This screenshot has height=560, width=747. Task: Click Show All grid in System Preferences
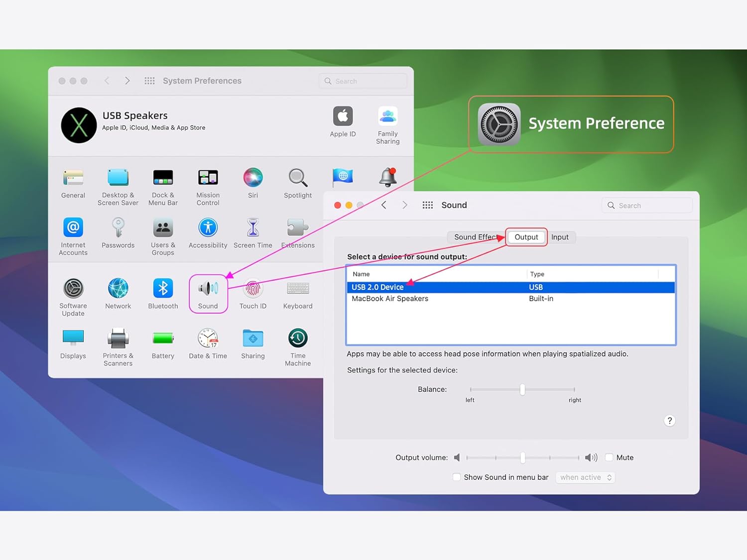[149, 81]
